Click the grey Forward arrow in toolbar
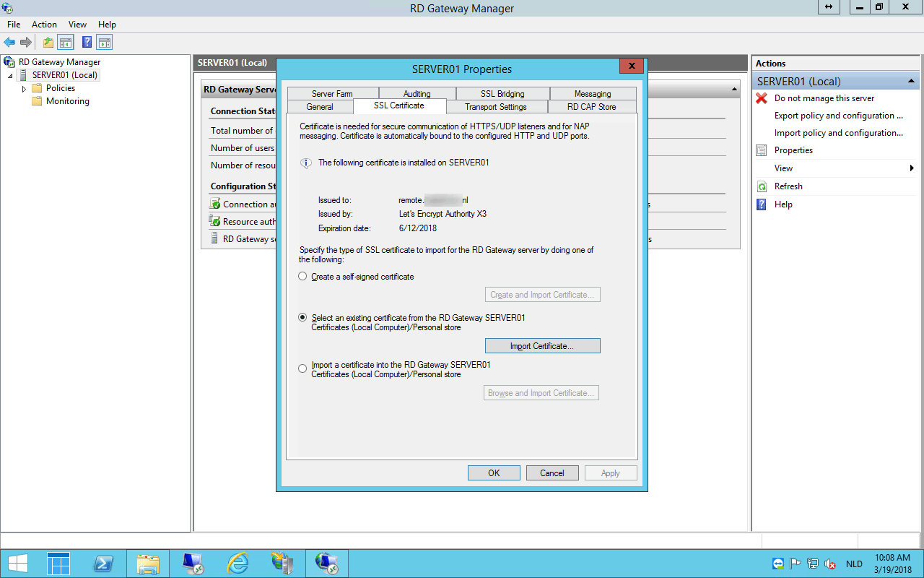 click(x=26, y=43)
